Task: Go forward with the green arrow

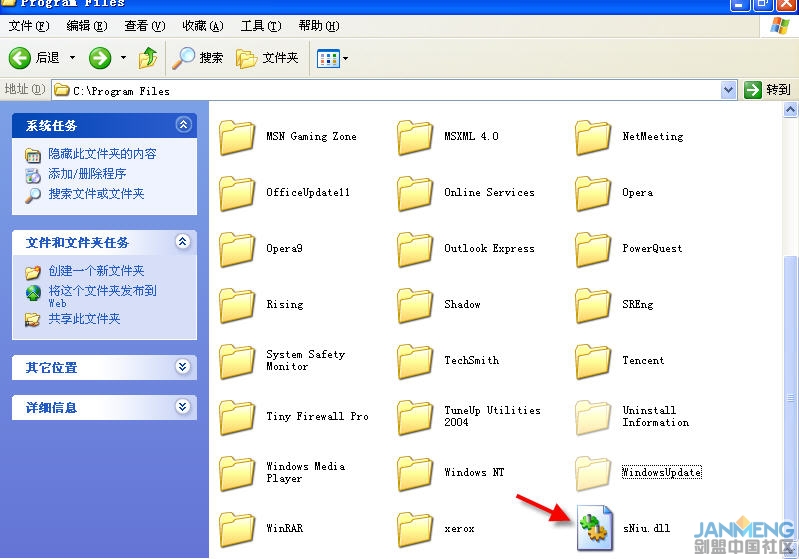Action: (x=100, y=58)
